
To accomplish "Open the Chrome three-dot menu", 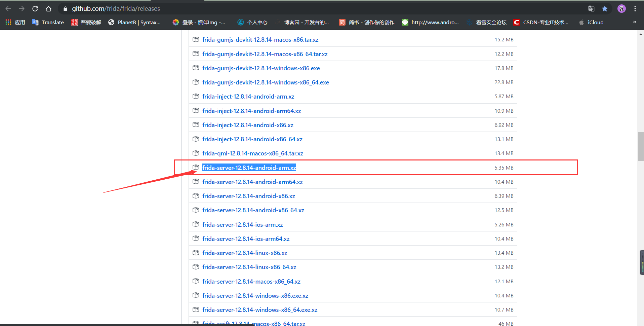I will (635, 9).
